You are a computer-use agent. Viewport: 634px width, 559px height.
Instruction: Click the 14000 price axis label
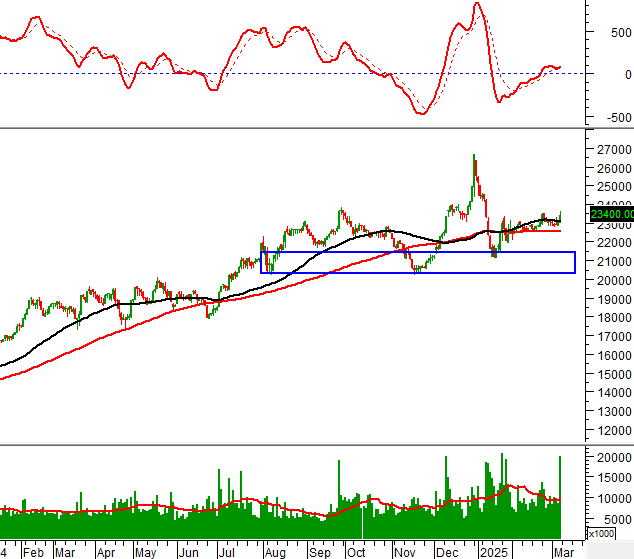[x=614, y=392]
